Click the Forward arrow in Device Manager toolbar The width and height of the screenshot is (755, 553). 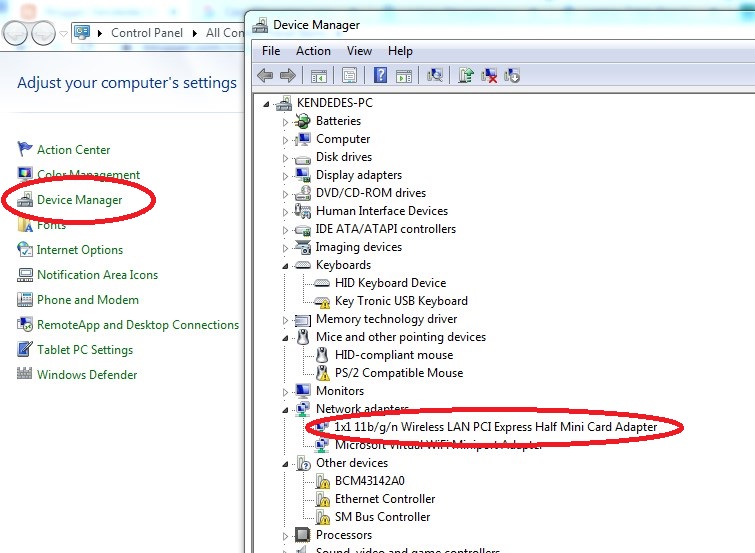[x=287, y=75]
